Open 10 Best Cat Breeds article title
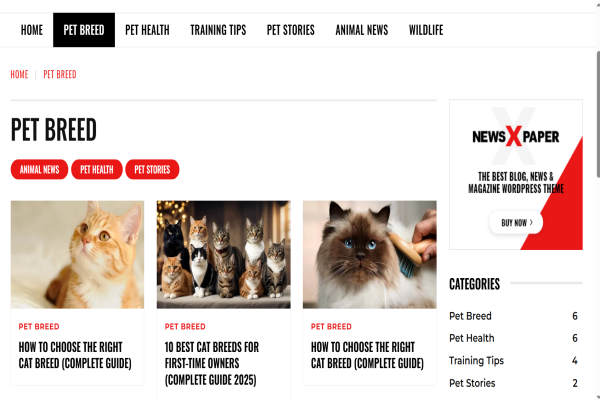Image resolution: width=600 pixels, height=400 pixels. [212, 363]
